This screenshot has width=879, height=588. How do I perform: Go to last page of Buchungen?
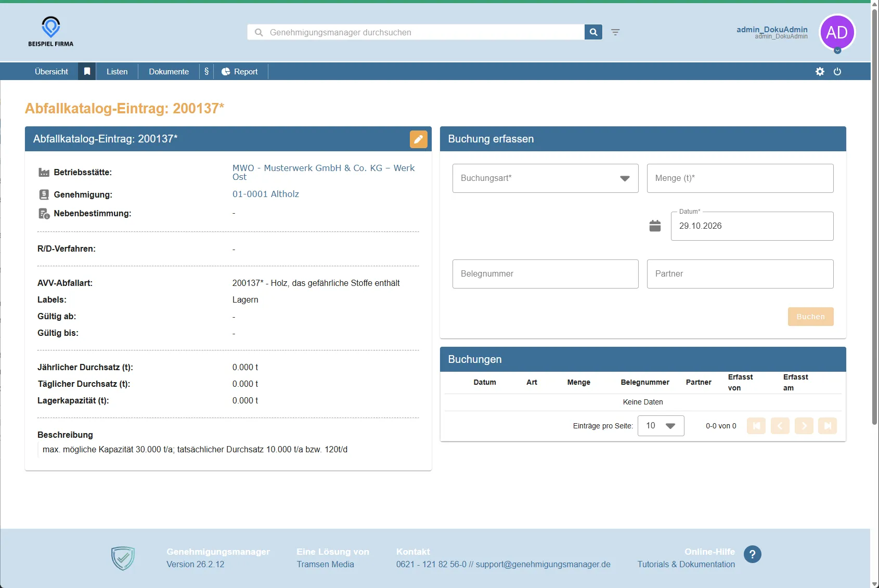[828, 426]
